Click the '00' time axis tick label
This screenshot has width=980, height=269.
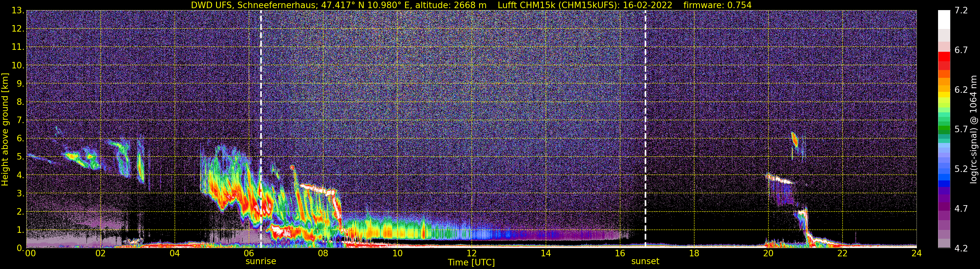point(30,254)
